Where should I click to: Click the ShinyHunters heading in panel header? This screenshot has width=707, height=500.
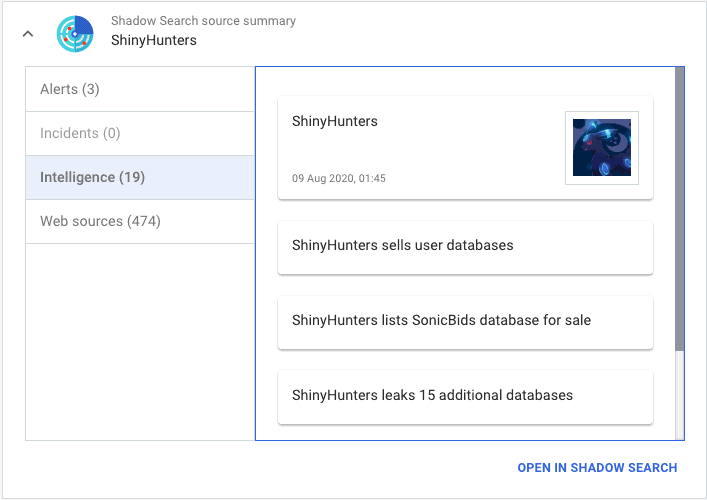pyautogui.click(x=154, y=41)
